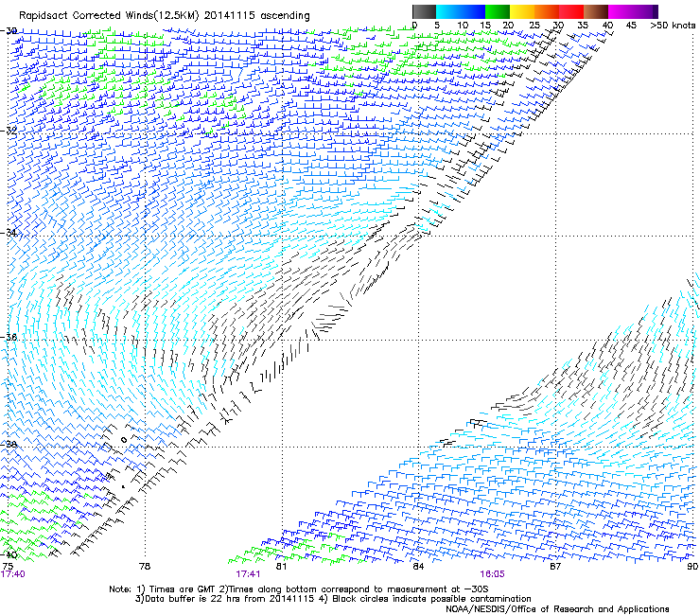Click latitude axis label '-34'
Image resolution: width=700 pixels, height=615 pixels.
(9, 233)
